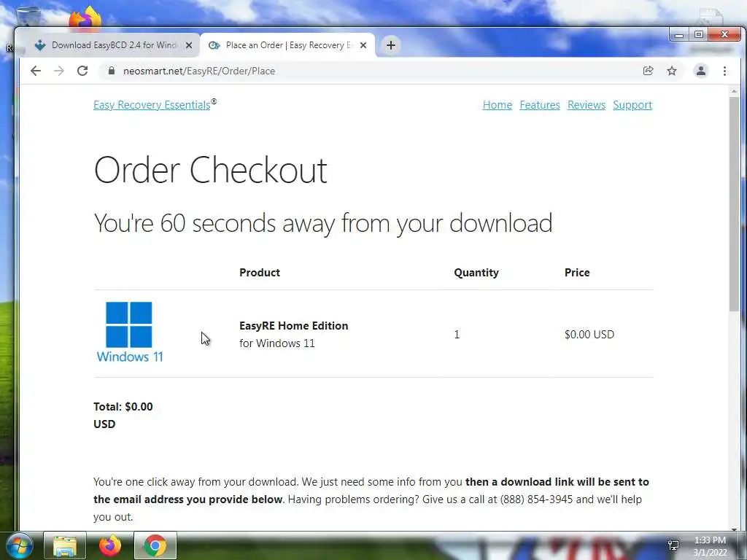This screenshot has height=560, width=747.
Task: Click the browser forward arrow
Action: [x=59, y=71]
